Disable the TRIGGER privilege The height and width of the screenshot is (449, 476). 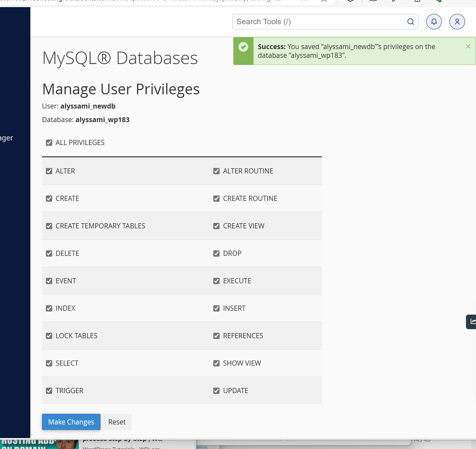[x=49, y=391]
